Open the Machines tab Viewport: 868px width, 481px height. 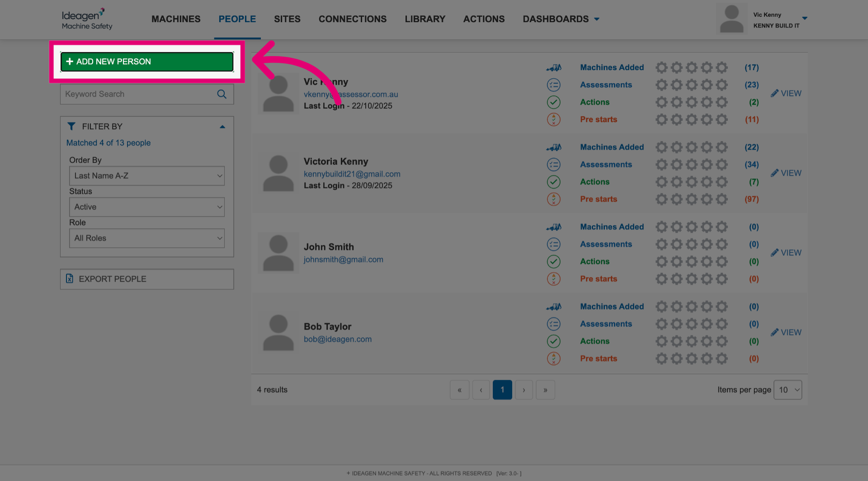pyautogui.click(x=176, y=19)
